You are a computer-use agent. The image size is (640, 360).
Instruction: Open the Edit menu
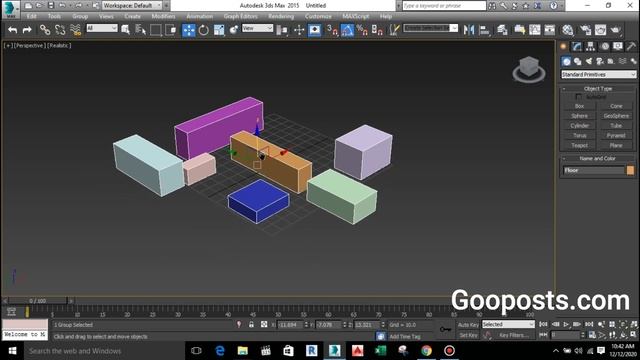[31, 16]
